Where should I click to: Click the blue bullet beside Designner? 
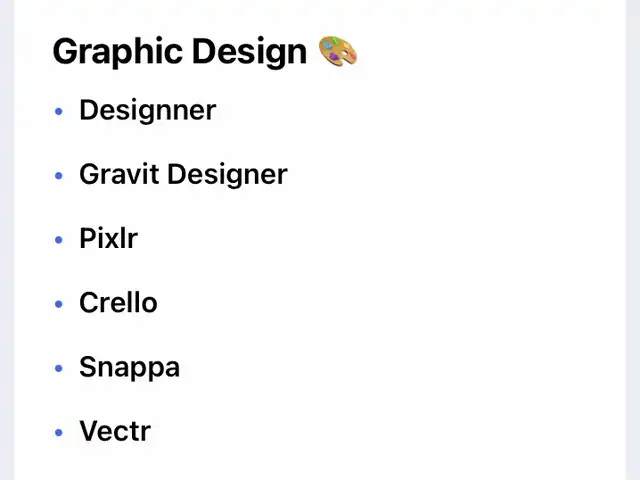pyautogui.click(x=59, y=111)
